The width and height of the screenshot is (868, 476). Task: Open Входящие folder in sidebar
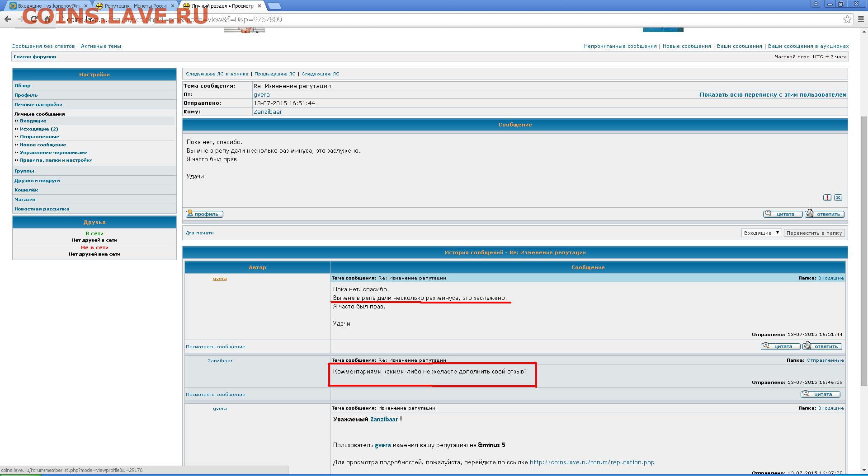tap(33, 121)
